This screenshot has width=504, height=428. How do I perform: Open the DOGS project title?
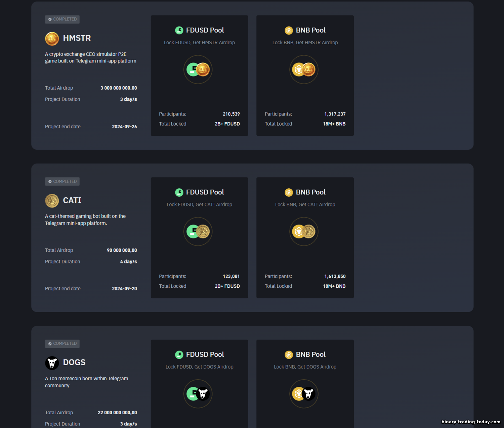pyautogui.click(x=74, y=363)
